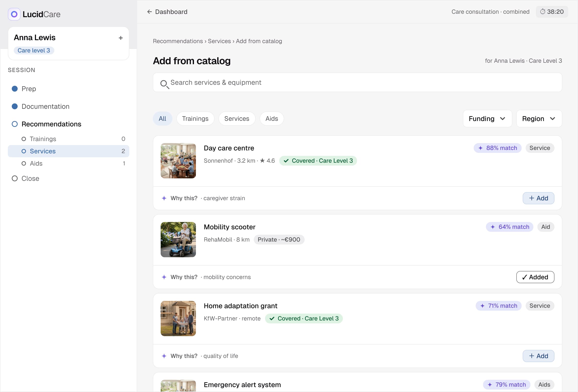Open the Mobility scooter thumbnail image
The width and height of the screenshot is (578, 392).
178,240
